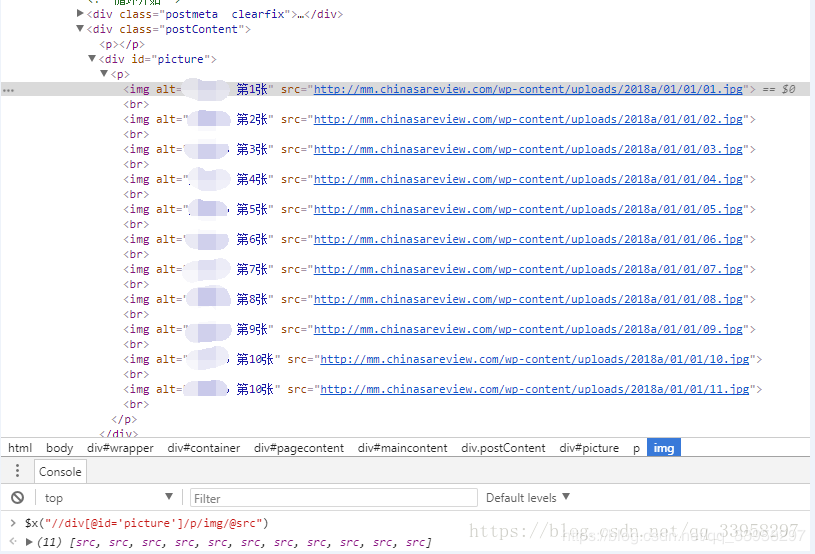
Task: Click the 第9张 alt text
Action: 252,329
